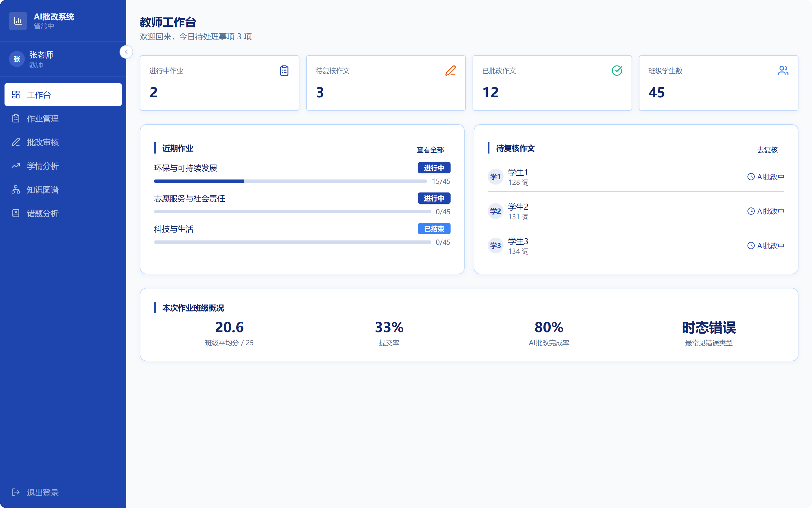Click the 查看全部 link
812x508 pixels.
click(430, 150)
